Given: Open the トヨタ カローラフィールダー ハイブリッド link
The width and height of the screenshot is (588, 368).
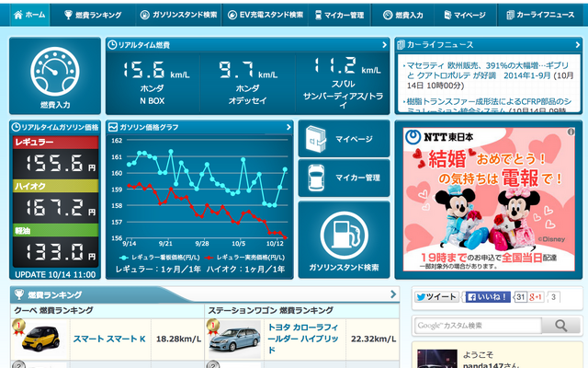Looking at the screenshot, I should pos(303,339).
